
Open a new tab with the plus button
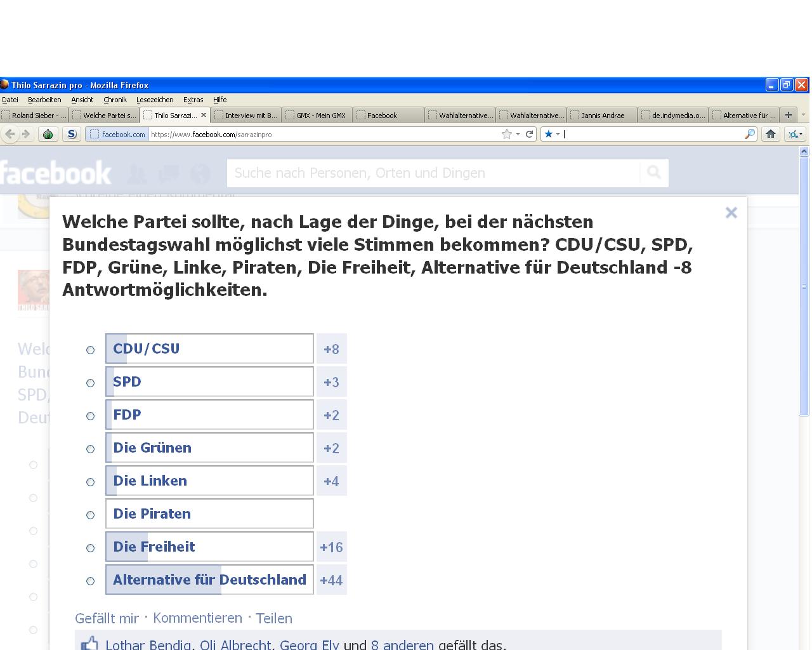click(x=788, y=115)
